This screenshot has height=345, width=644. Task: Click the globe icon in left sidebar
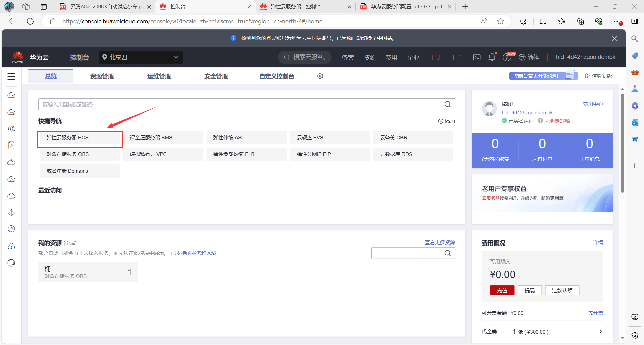click(x=11, y=263)
